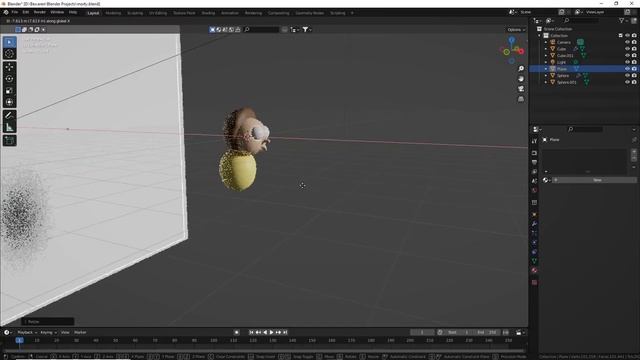
Task: Switch to the Modeling workspace tab
Action: point(113,13)
